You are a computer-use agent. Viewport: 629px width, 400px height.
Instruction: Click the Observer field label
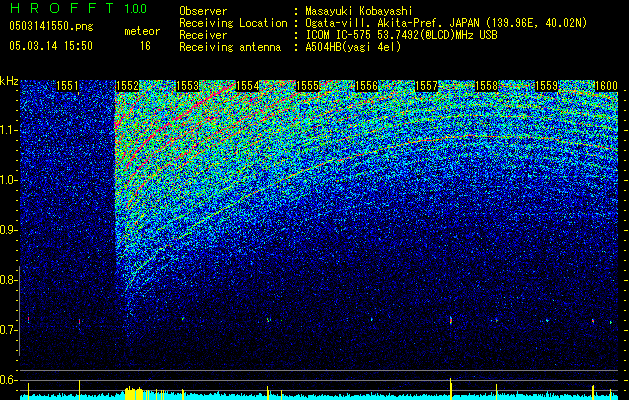click(x=203, y=11)
